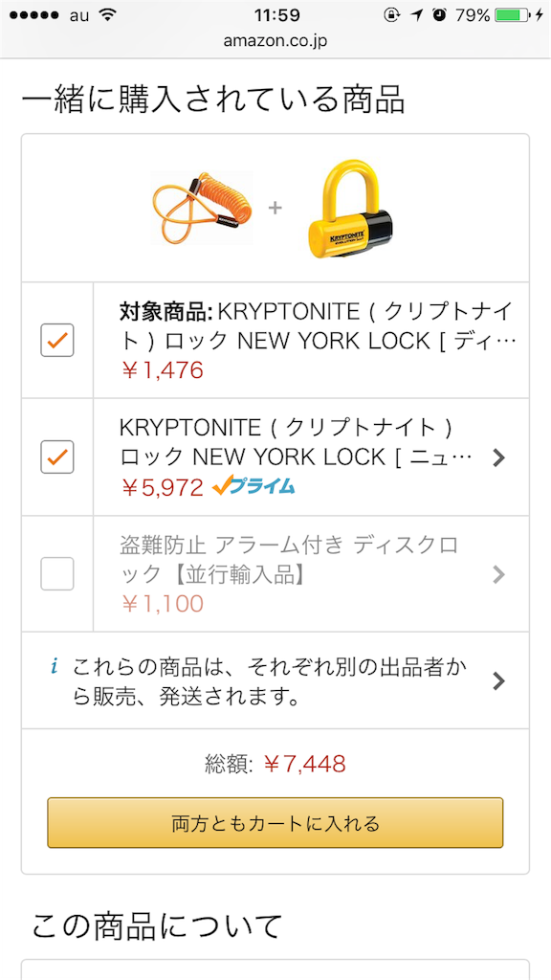Tap the amazon.co.jp address bar
The image size is (551, 980).
[x=275, y=42]
